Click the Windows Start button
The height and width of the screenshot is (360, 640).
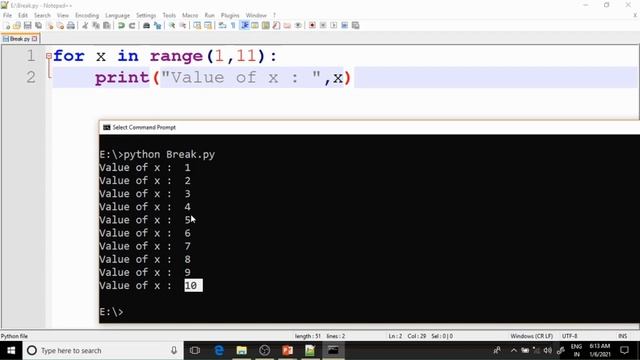point(11,350)
